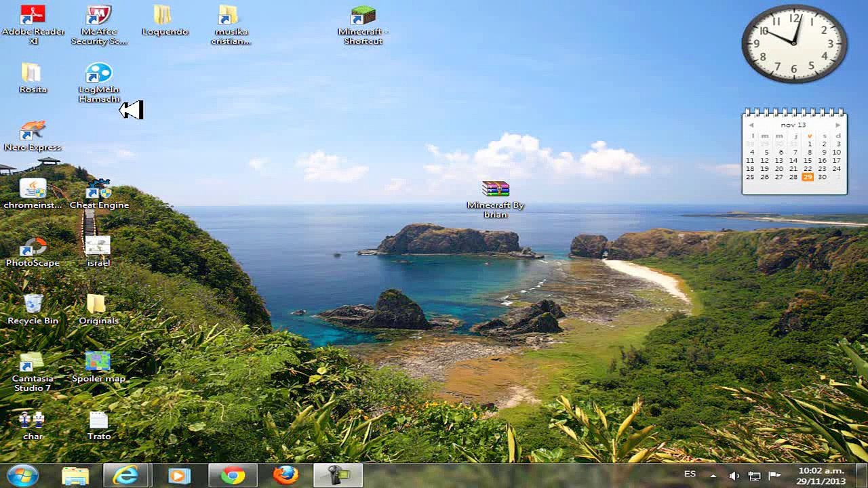Launch McAfee Security Scan shortcut
Viewport: 868px width, 488px height.
pos(99,25)
